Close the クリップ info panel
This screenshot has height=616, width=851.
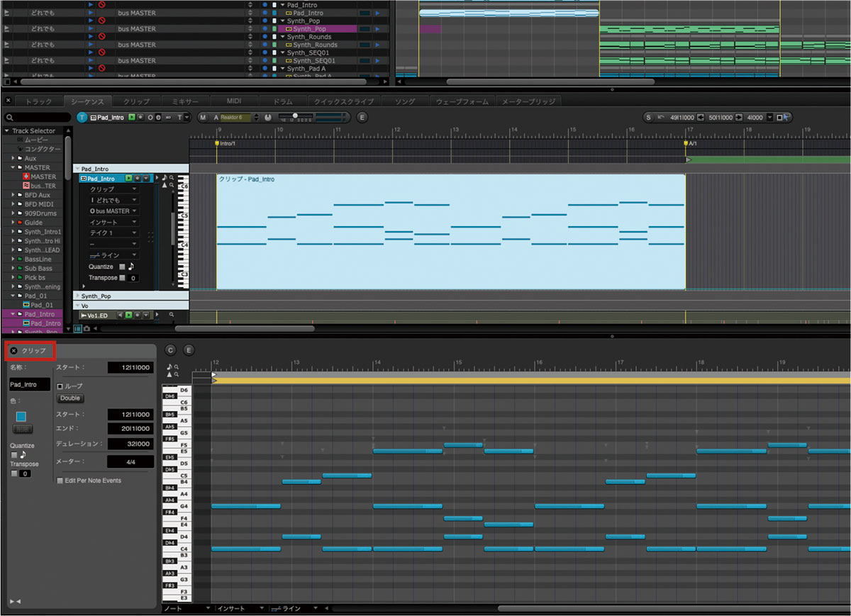[13, 351]
